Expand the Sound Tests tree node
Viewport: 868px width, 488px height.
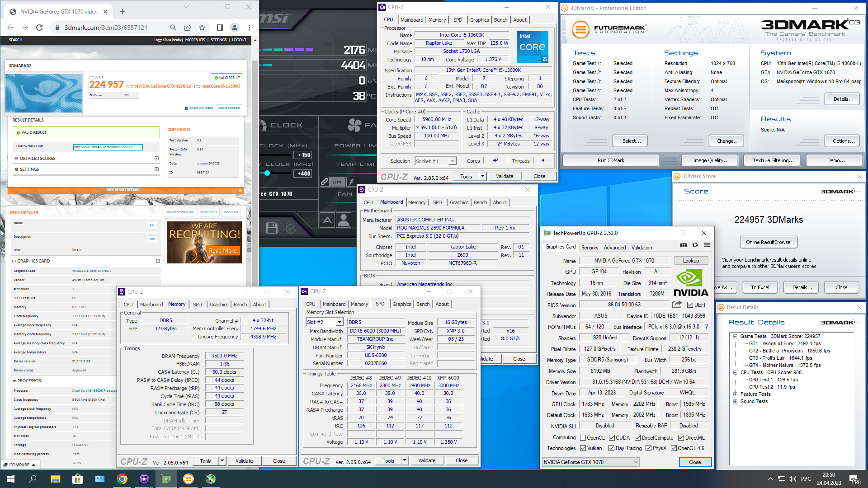coord(736,401)
